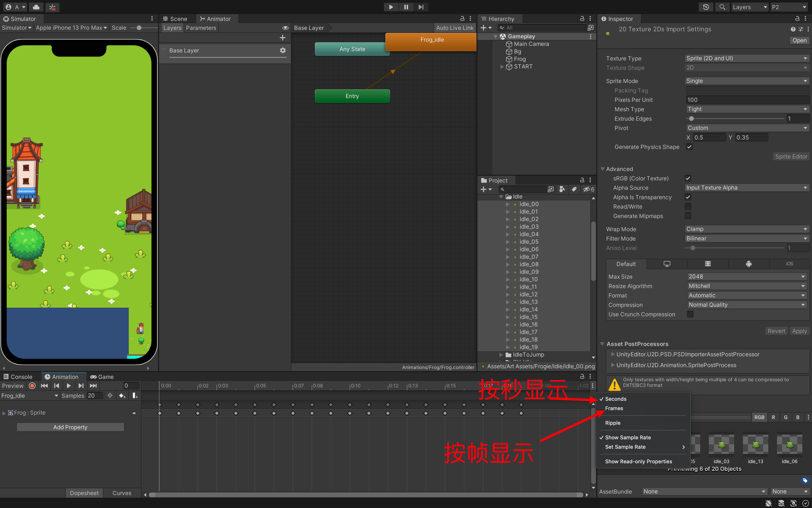
Task: Add a new Animator layer with plus
Action: 282,38
